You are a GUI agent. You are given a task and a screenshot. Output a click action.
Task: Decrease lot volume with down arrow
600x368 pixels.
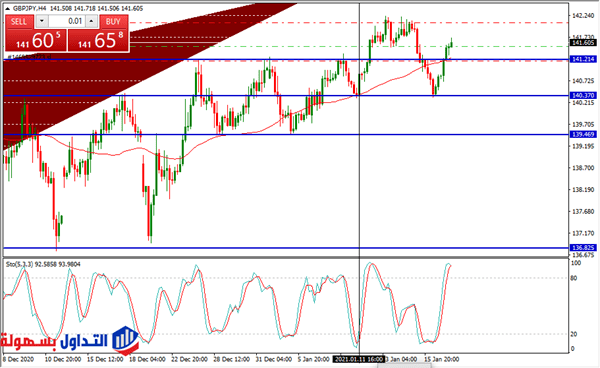pyautogui.click(x=42, y=21)
